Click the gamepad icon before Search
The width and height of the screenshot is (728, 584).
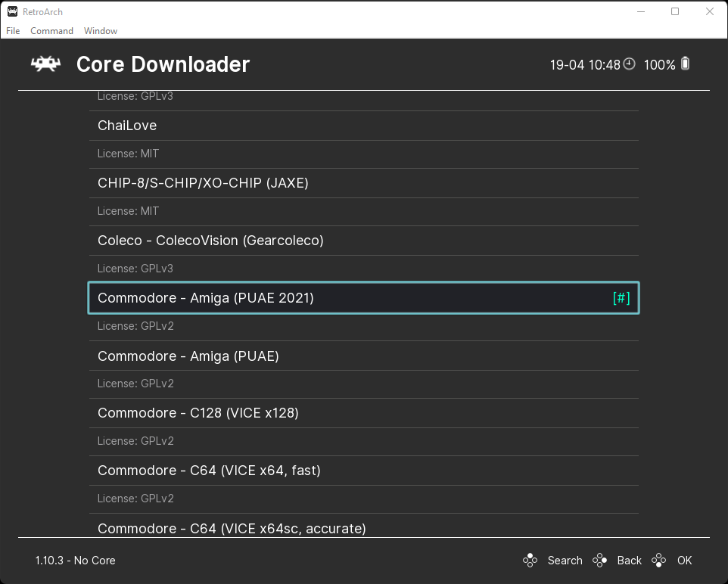(x=530, y=561)
